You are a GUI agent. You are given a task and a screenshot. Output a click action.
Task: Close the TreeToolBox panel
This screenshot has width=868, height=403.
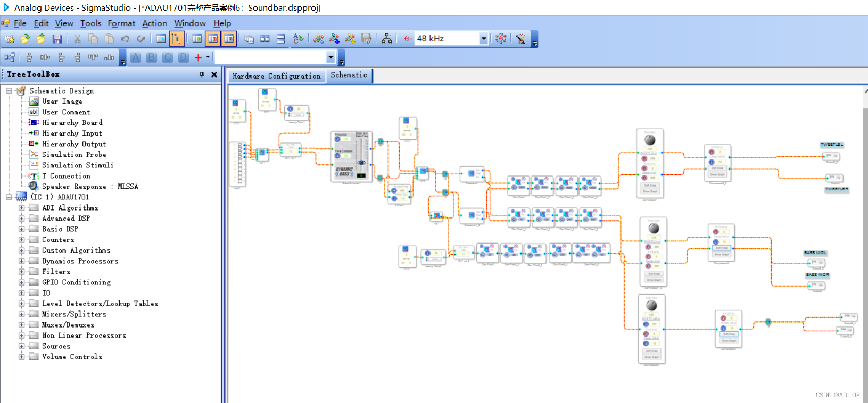pos(214,74)
